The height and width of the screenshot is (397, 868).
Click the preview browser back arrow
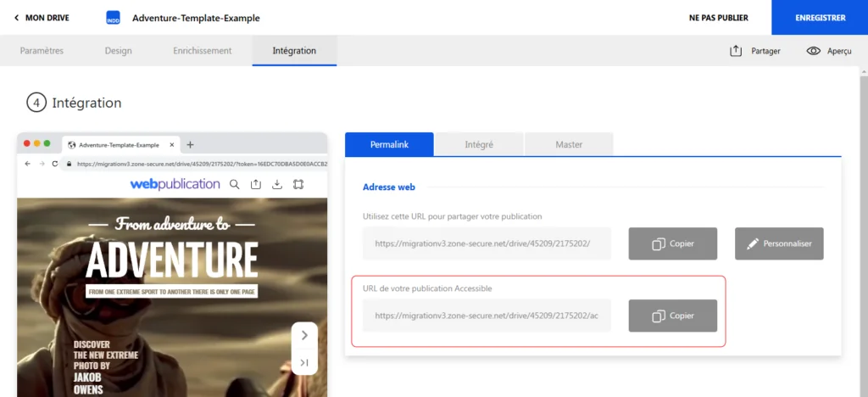28,164
